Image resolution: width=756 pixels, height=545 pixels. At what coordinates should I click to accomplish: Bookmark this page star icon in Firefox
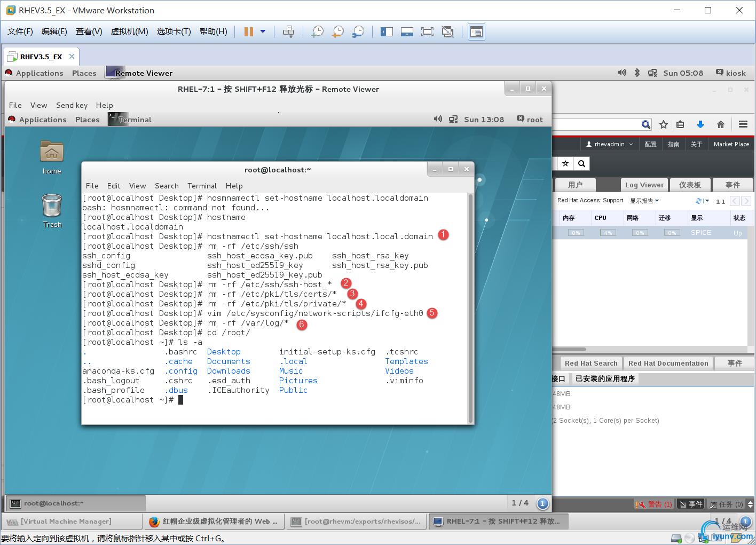click(x=664, y=124)
